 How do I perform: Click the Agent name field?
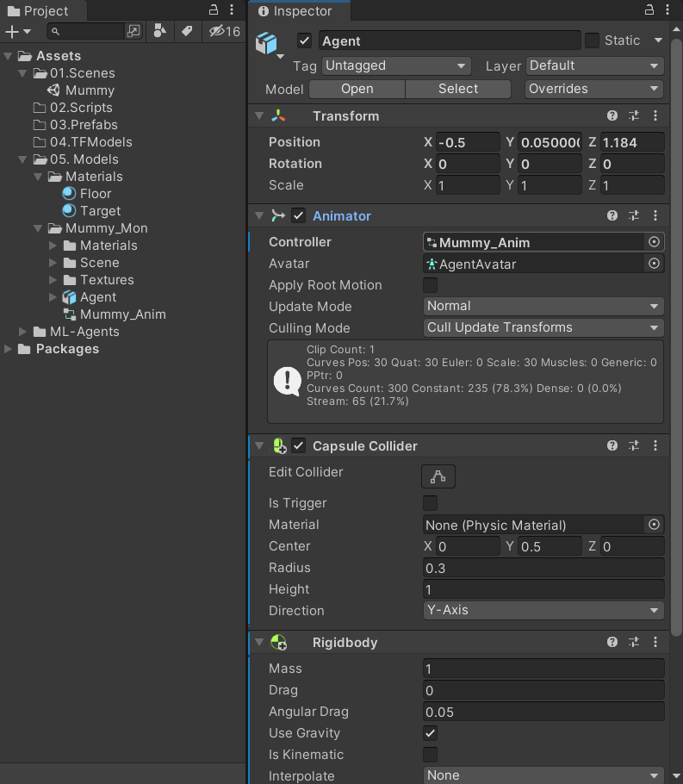point(450,40)
